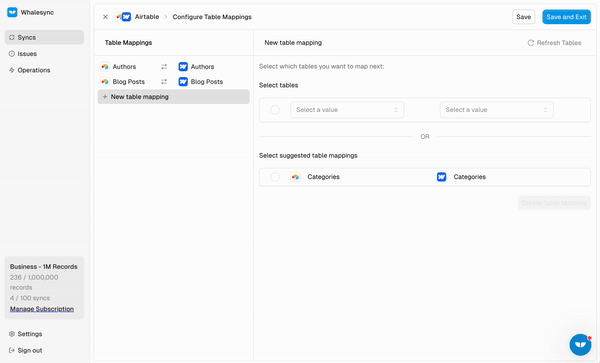This screenshot has width=600, height=363.
Task: Click the Airtable Categories label
Action: (x=324, y=177)
